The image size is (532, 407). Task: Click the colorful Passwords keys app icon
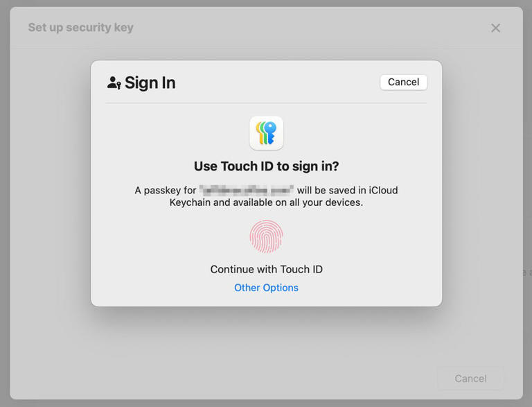click(x=267, y=133)
